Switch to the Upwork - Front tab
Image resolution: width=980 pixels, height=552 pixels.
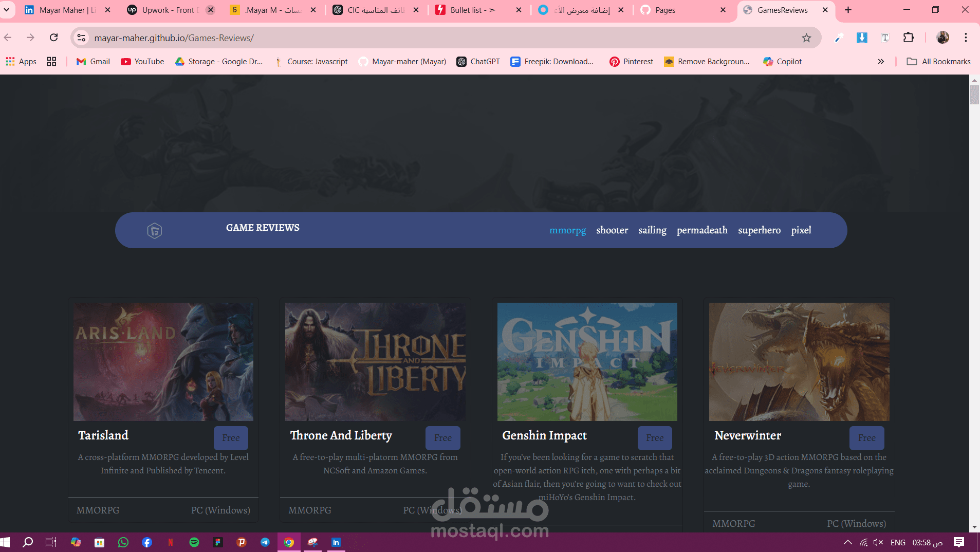(x=170, y=10)
